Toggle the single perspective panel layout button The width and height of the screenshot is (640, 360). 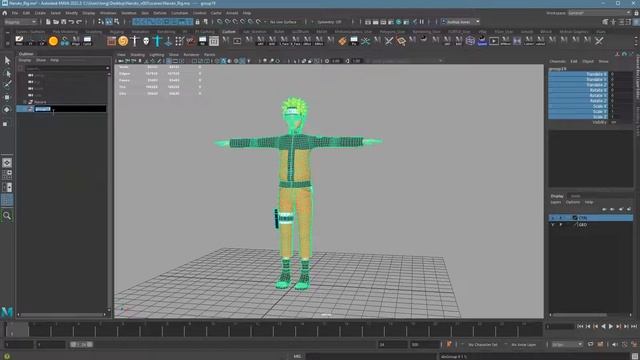(x=7, y=163)
